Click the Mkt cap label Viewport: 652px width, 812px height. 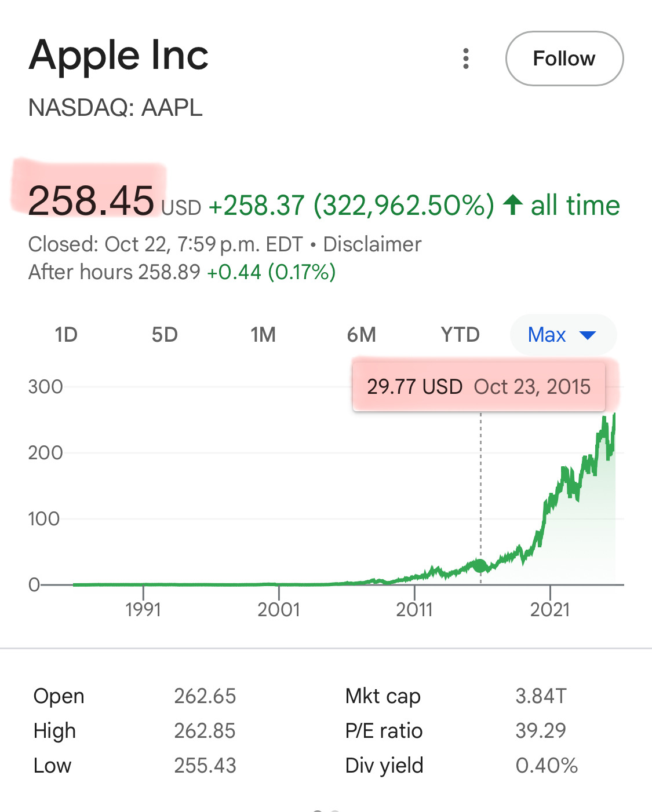(383, 696)
